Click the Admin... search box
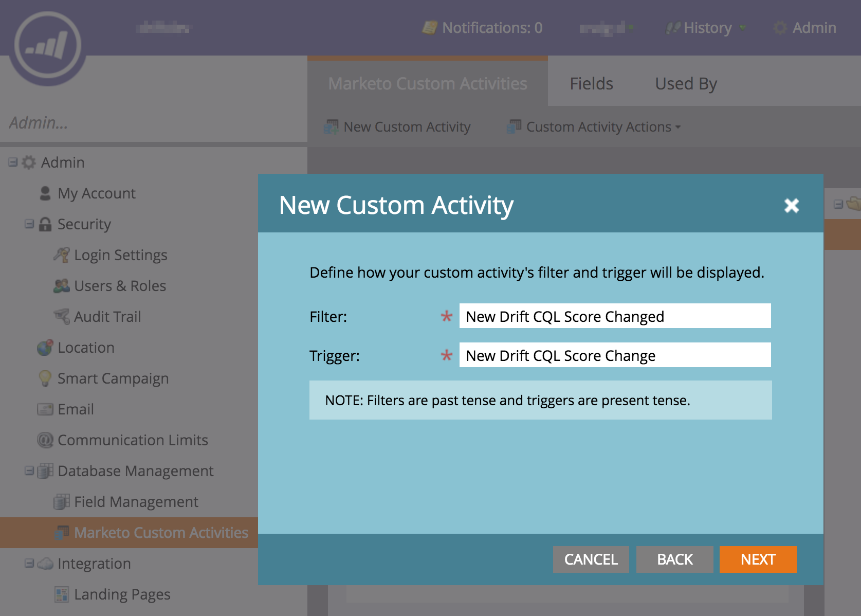 point(154,123)
